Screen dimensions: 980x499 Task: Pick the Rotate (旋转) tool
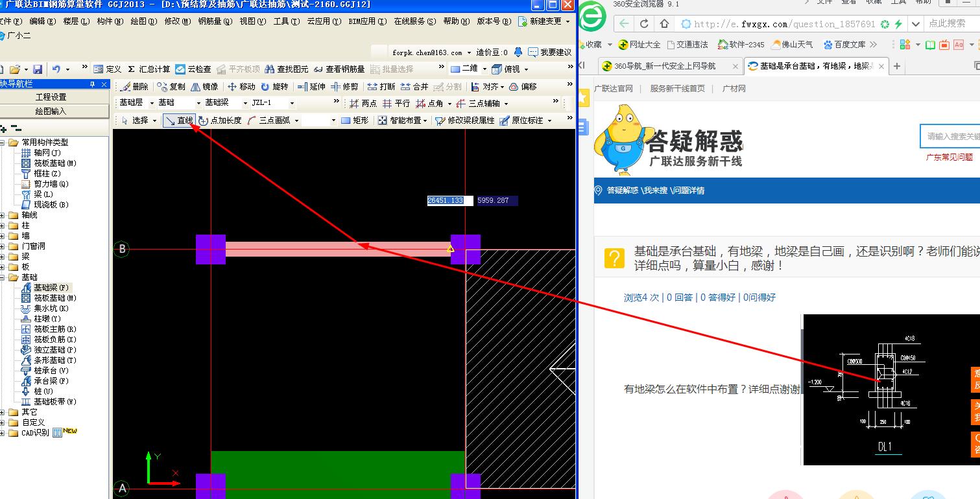(274, 86)
